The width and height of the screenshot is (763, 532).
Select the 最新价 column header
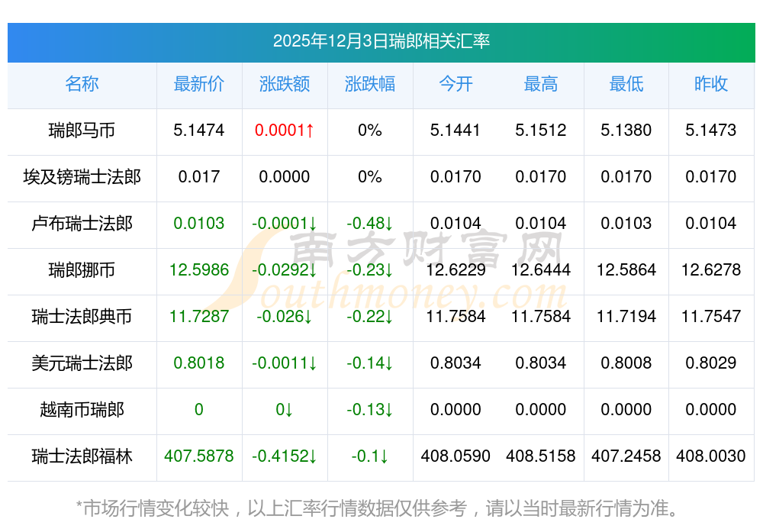[x=198, y=84]
